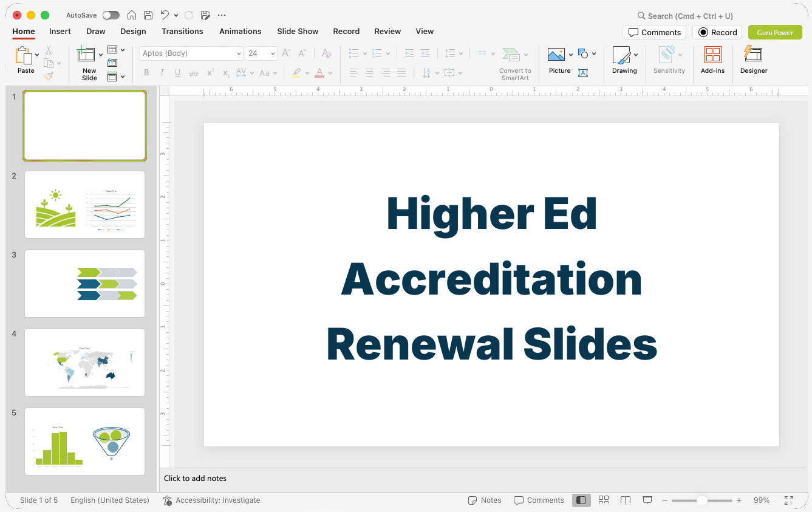Click the Guru Power button
The image size is (812, 512).
click(775, 32)
